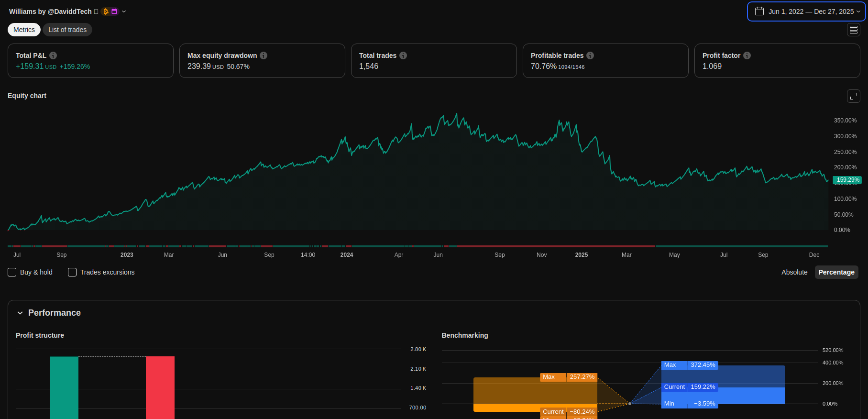Open the List of trades tab
The height and width of the screenshot is (419, 868).
[67, 30]
